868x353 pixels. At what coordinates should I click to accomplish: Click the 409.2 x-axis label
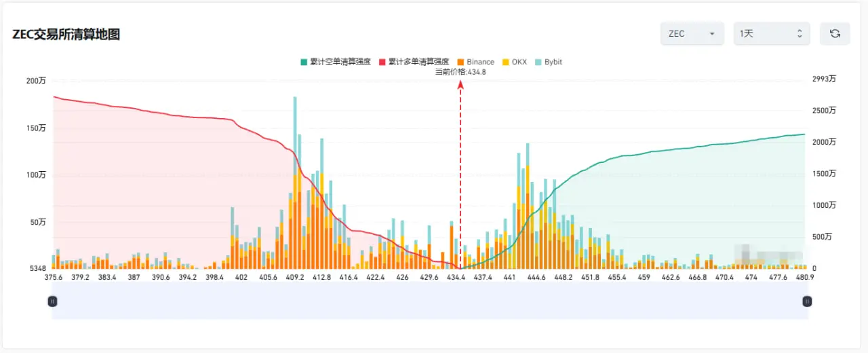(295, 277)
